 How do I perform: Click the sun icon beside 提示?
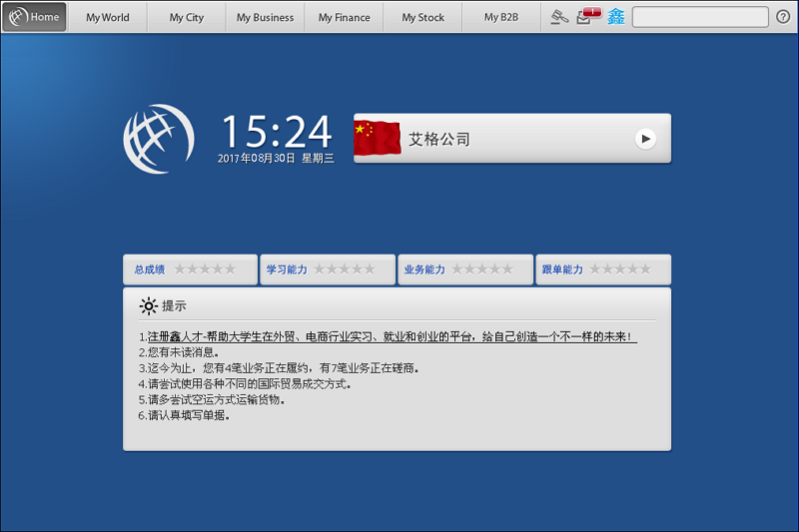(x=149, y=306)
